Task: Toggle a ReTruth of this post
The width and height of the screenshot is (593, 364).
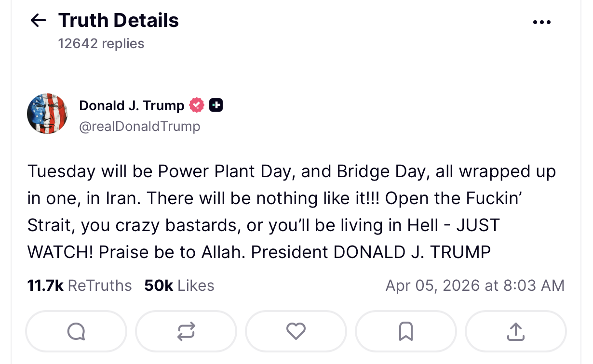Action: coord(186,331)
